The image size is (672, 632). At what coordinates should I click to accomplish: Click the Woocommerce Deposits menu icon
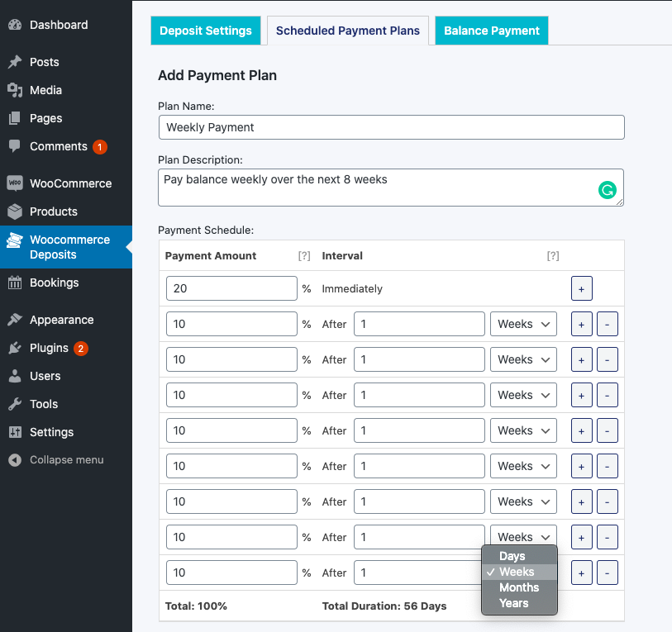pos(15,240)
